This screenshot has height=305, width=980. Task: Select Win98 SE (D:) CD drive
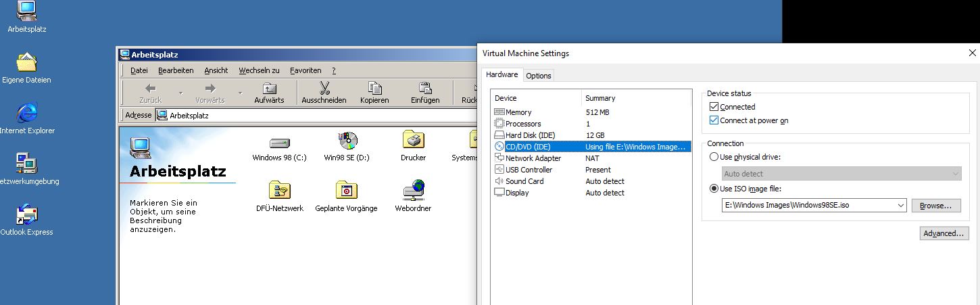point(347,147)
